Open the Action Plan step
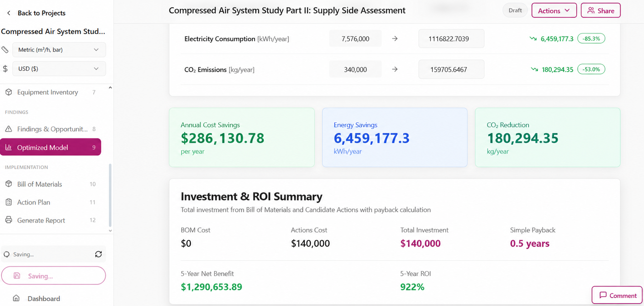The image size is (644, 306). click(x=51, y=202)
